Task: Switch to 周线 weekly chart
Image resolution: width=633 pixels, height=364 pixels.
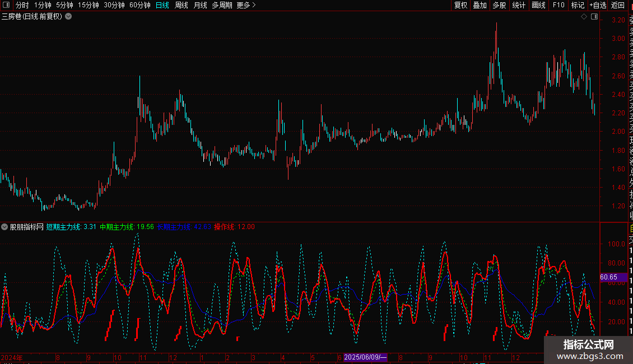Action: [x=181, y=5]
